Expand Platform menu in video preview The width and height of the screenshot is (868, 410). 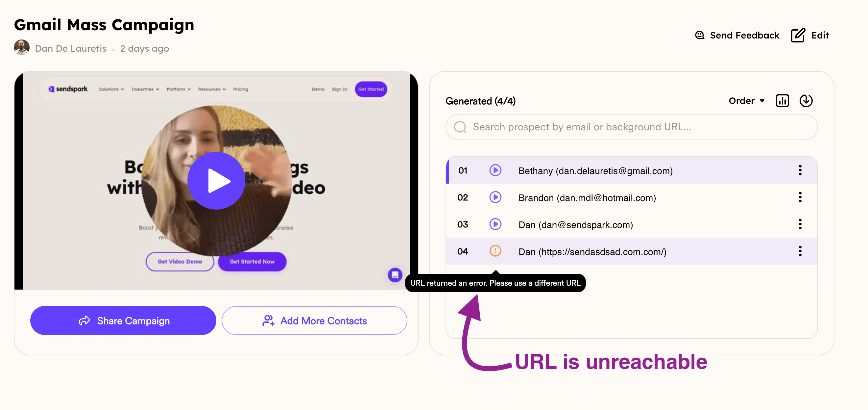pos(179,89)
